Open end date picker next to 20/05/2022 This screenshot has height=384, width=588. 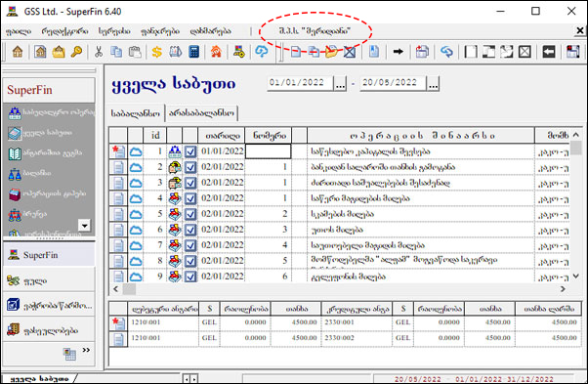click(433, 83)
